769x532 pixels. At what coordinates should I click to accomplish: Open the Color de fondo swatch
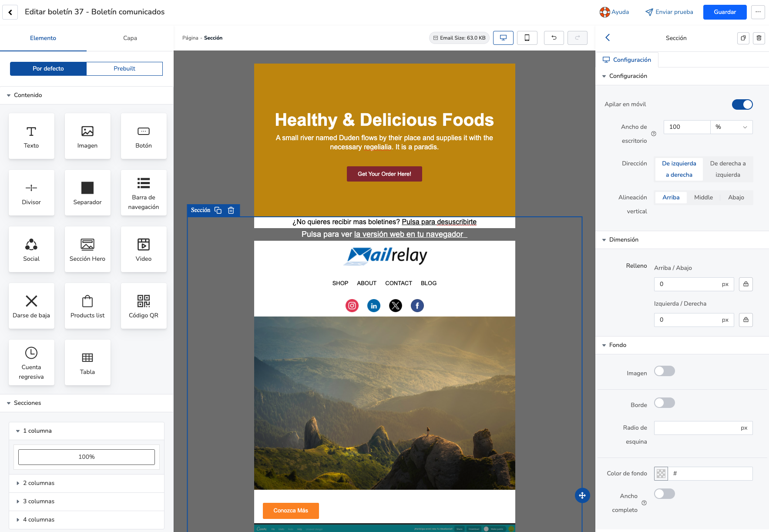pyautogui.click(x=661, y=474)
